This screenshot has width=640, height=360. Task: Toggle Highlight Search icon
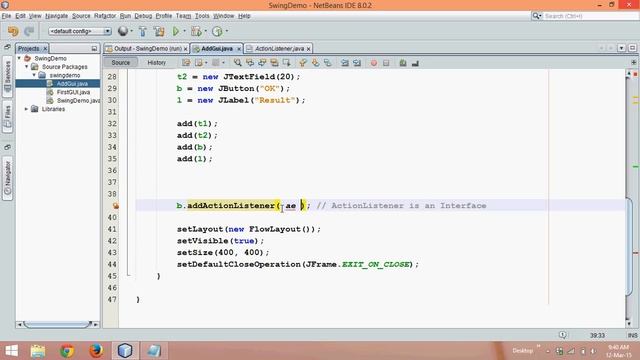point(274,63)
